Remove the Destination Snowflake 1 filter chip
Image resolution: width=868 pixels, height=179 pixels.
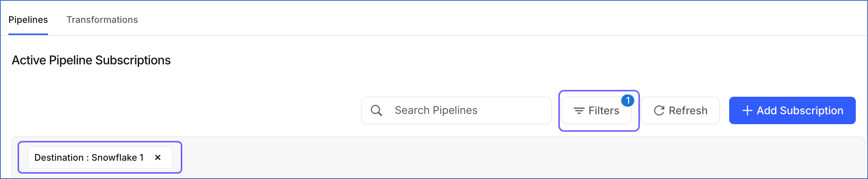click(158, 157)
